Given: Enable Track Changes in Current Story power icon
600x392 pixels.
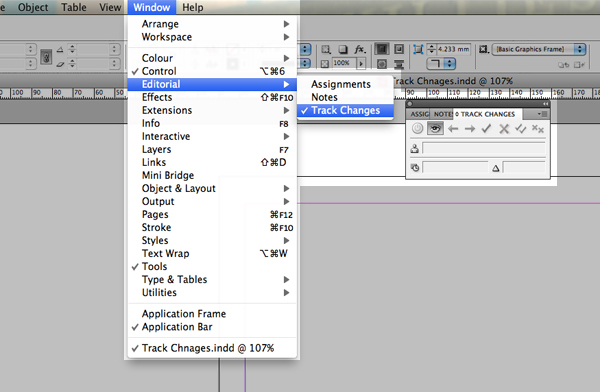Looking at the screenshot, I should pyautogui.click(x=417, y=129).
